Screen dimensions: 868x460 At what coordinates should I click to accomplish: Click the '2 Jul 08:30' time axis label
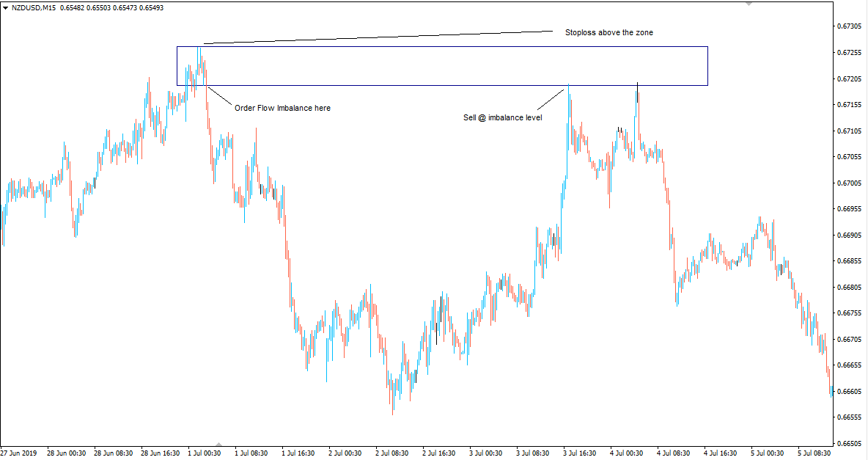click(x=392, y=453)
